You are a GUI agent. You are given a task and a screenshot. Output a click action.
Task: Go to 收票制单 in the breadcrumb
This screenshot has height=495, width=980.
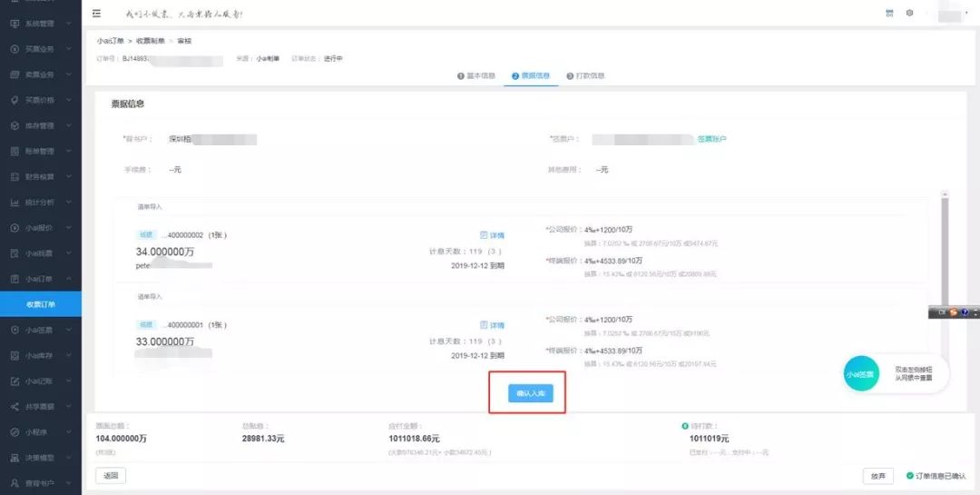(150, 41)
